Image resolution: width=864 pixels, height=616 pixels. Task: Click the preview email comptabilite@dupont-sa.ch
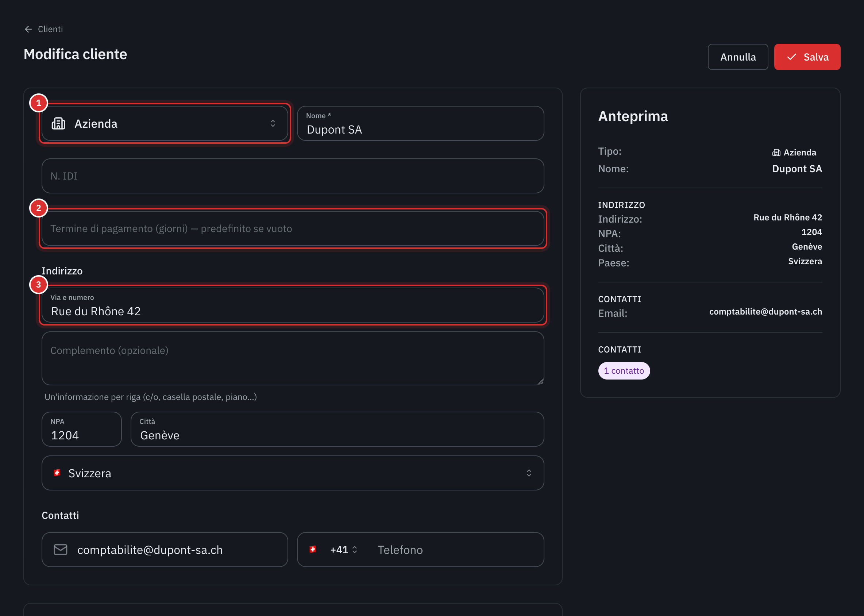coord(765,311)
